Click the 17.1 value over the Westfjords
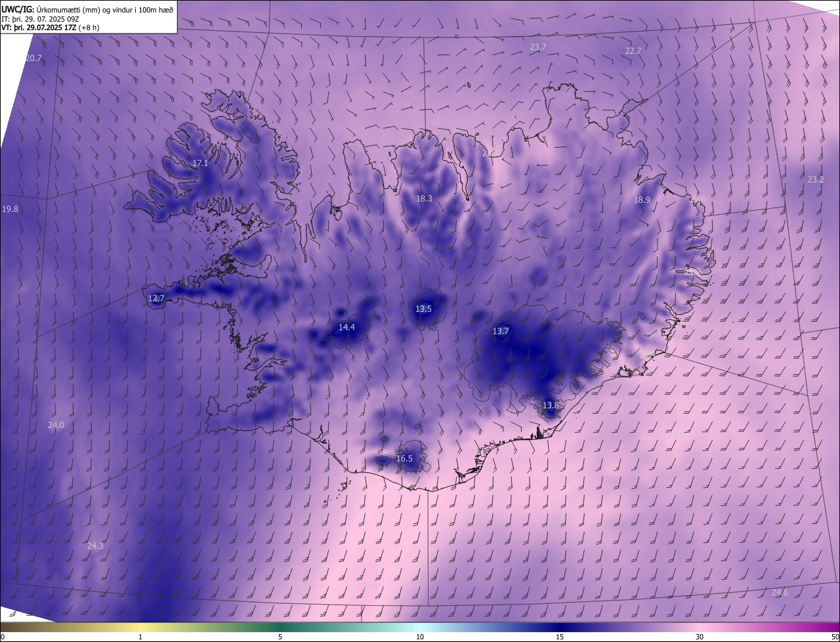The image size is (840, 642). (x=200, y=163)
